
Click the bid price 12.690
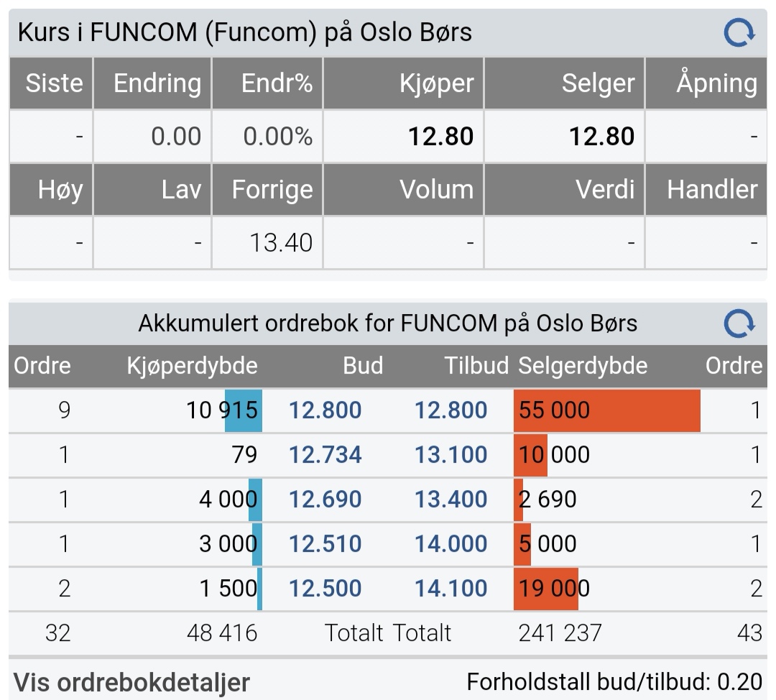point(325,499)
